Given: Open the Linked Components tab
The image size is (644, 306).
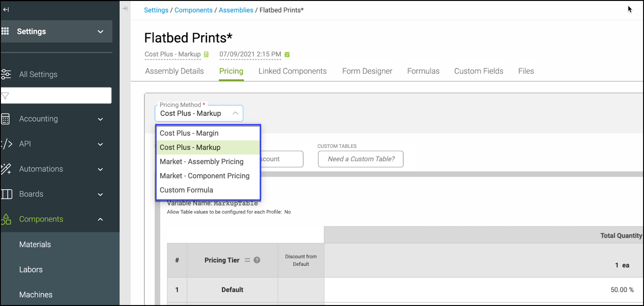Looking at the screenshot, I should (292, 71).
